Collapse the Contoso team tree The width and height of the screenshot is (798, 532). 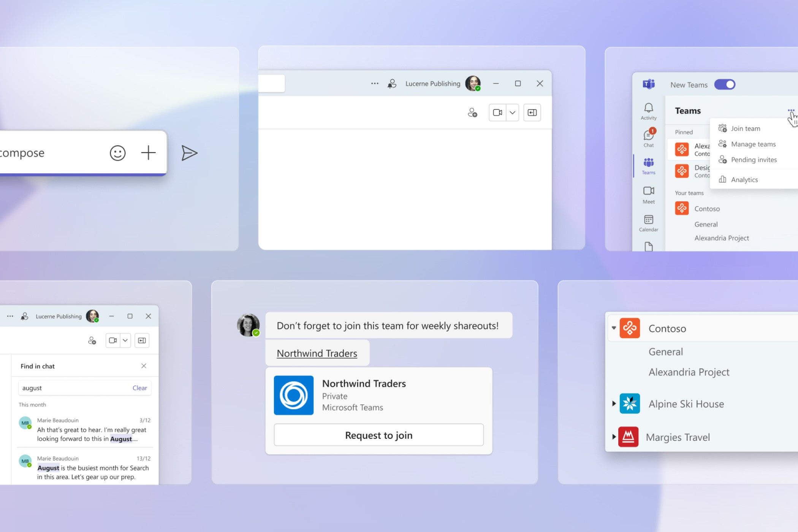614,328
